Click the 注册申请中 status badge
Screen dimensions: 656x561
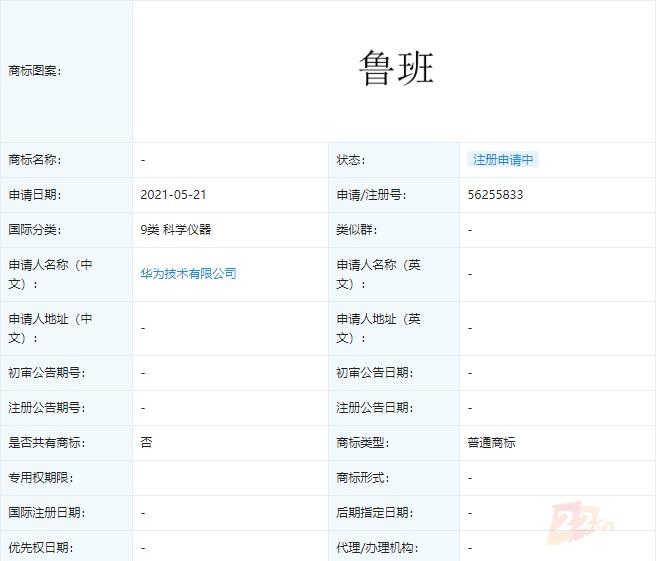503,160
